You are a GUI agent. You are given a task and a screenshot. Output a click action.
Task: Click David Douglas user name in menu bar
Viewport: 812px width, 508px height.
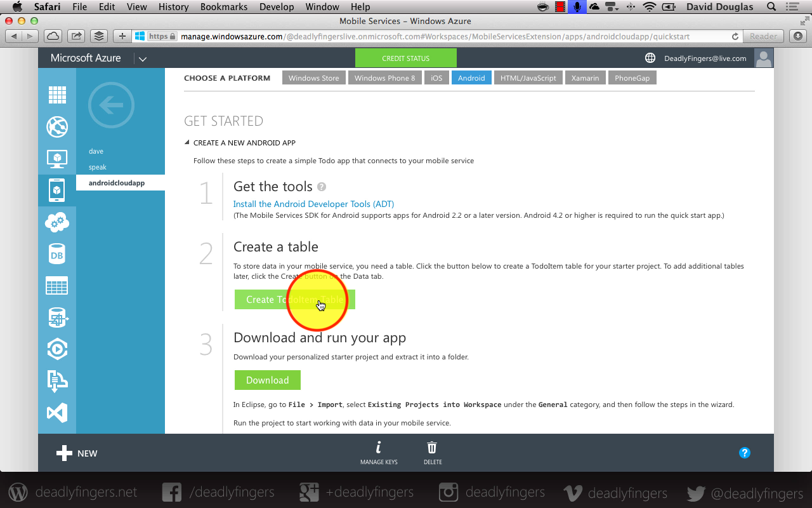tap(719, 7)
